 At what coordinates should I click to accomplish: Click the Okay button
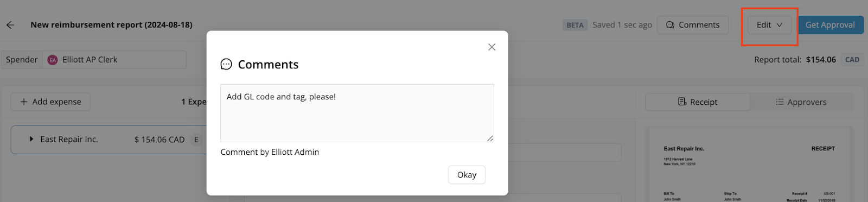click(x=467, y=175)
